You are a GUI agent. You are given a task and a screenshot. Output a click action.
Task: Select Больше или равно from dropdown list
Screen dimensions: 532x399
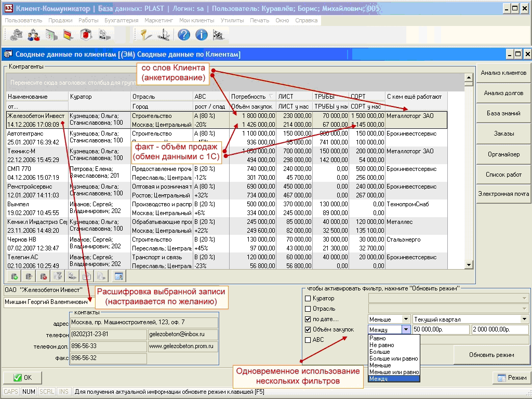click(x=393, y=358)
